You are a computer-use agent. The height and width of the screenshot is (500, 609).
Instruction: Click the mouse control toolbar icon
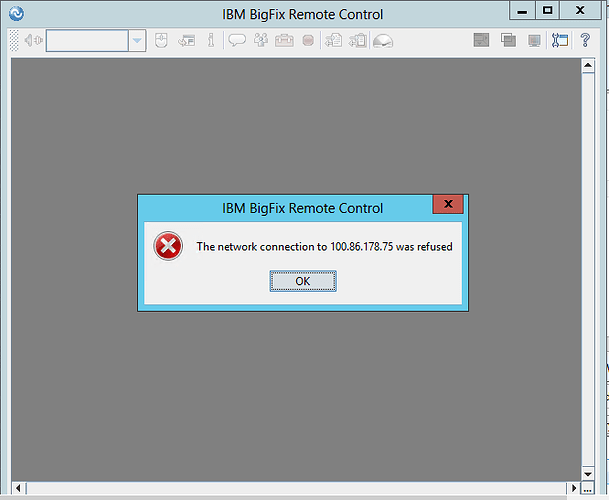[161, 40]
